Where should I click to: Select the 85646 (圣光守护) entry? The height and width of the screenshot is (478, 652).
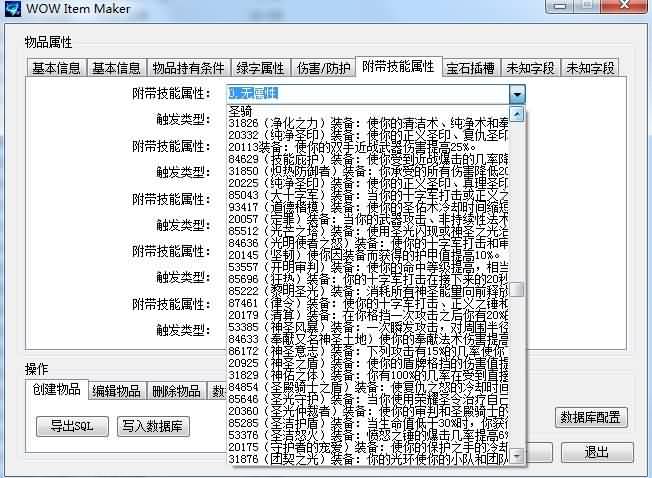click(368, 399)
